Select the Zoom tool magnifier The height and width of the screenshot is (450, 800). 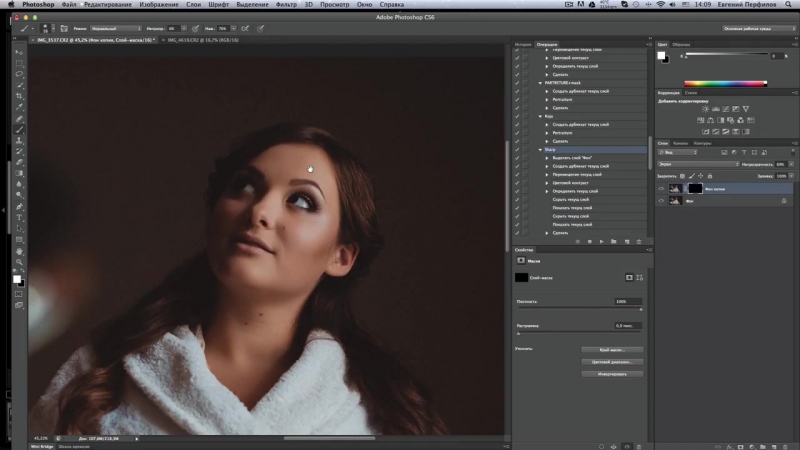coord(19,262)
